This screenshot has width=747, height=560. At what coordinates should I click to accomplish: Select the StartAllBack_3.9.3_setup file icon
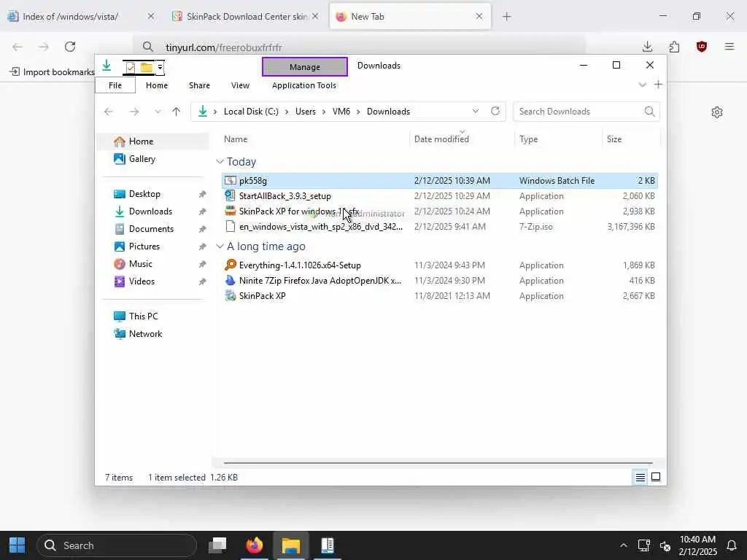point(231,195)
